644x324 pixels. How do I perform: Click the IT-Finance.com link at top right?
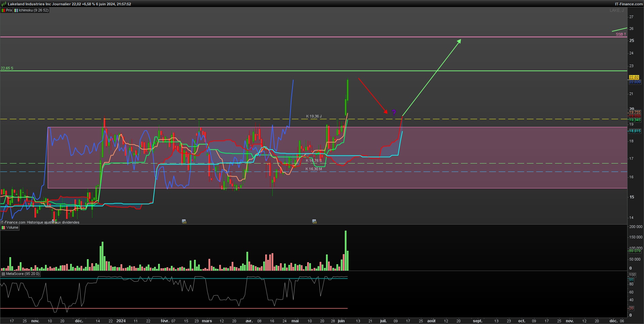pos(629,4)
